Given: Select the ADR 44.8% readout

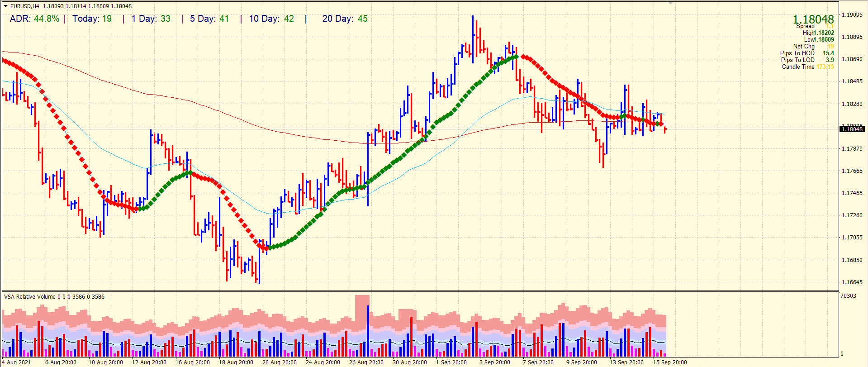Looking at the screenshot, I should 34,19.
